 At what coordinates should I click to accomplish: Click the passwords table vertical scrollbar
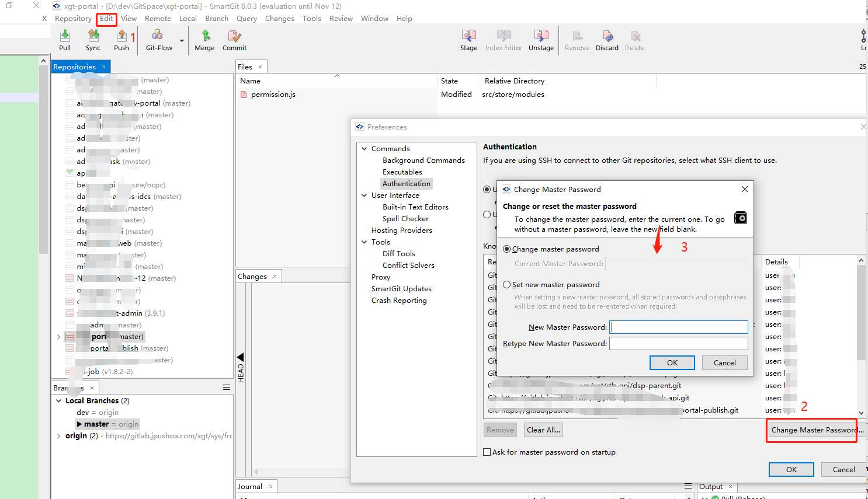click(861, 312)
